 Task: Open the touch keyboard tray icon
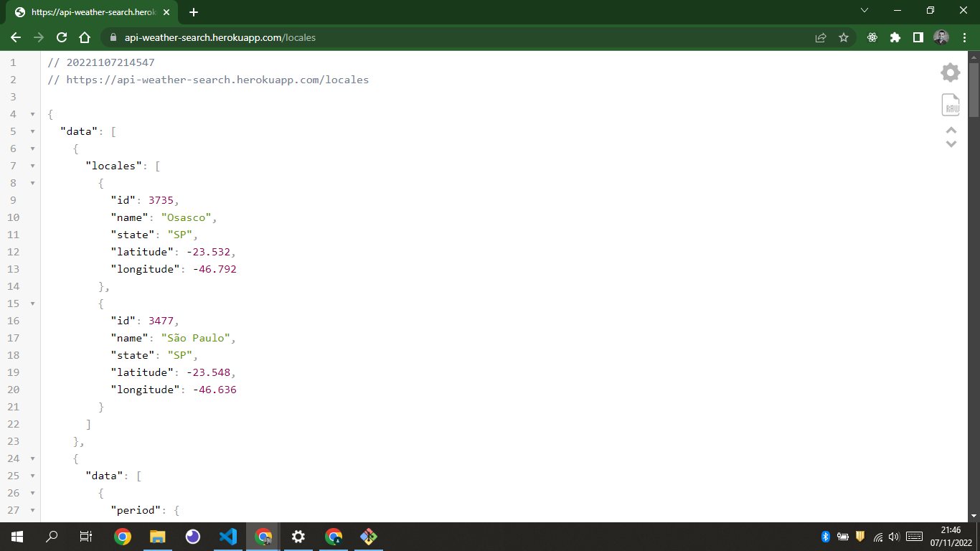pyautogui.click(x=915, y=537)
